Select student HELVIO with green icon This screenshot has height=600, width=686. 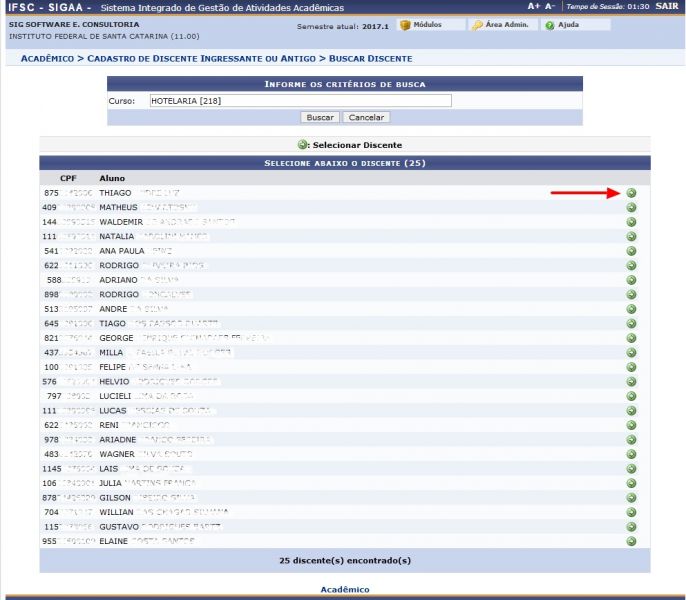631,381
